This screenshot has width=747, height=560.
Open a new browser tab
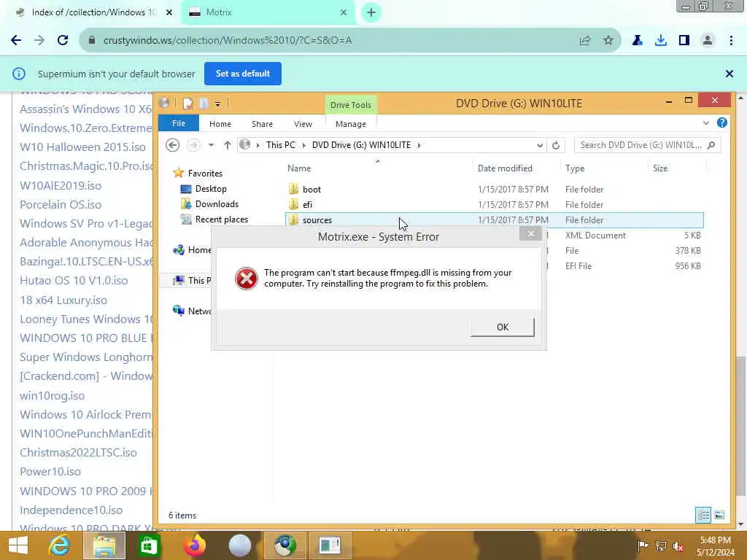(371, 12)
